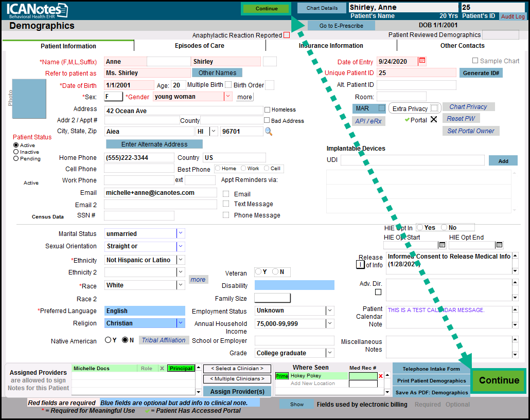Open the Date of Entry calendar picker
The width and height of the screenshot is (530, 420).
click(x=422, y=61)
